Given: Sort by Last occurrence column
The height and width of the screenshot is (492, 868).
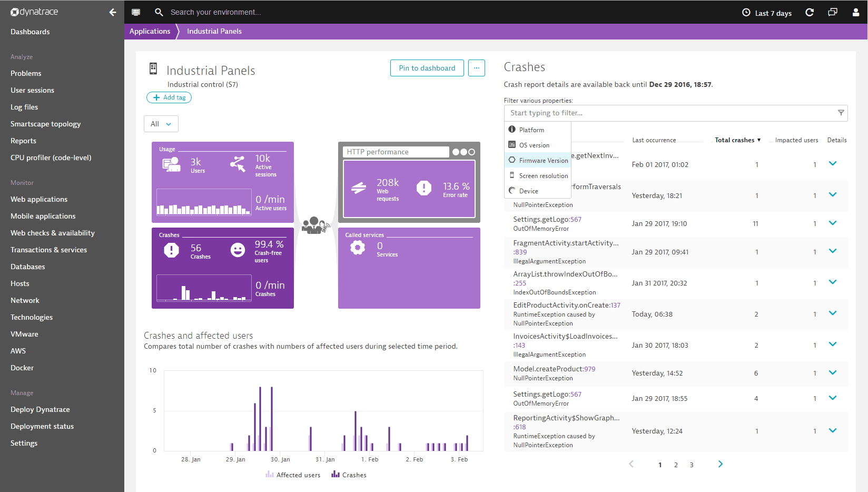Looking at the screenshot, I should [x=654, y=140].
